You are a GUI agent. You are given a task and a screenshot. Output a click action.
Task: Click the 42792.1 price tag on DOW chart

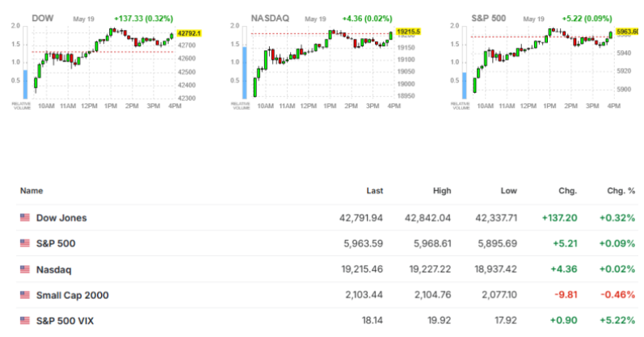pyautogui.click(x=189, y=33)
